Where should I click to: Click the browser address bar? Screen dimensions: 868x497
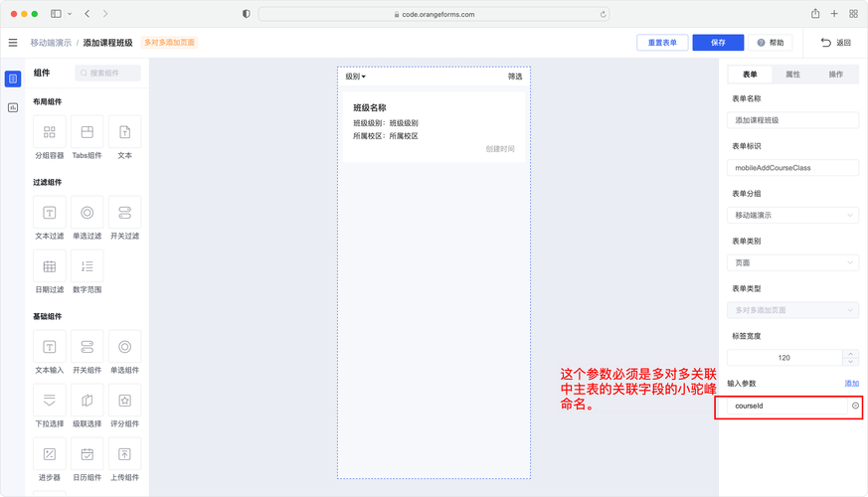pyautogui.click(x=434, y=14)
